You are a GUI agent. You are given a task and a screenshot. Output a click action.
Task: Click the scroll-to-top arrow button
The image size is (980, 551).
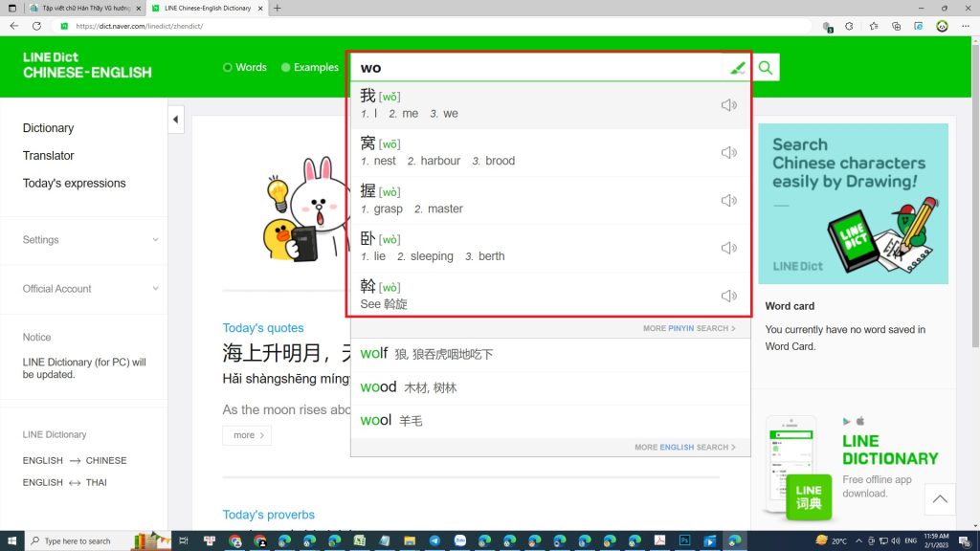click(x=940, y=499)
